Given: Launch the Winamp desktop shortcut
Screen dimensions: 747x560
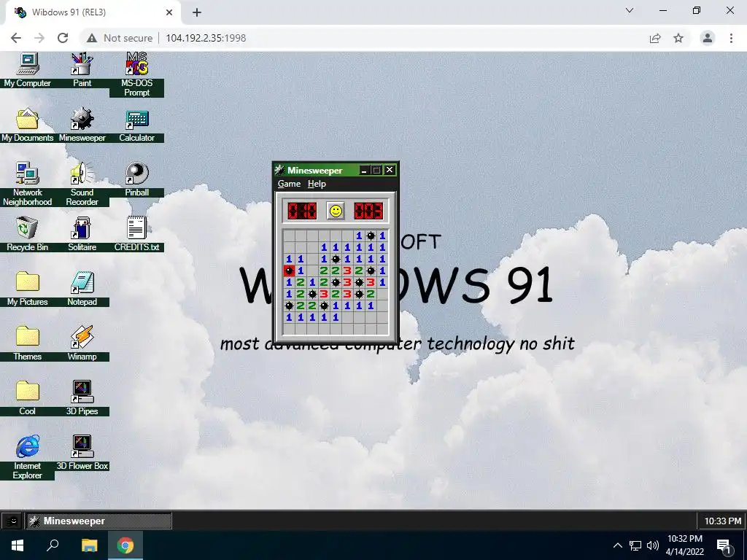Looking at the screenshot, I should click(82, 344).
